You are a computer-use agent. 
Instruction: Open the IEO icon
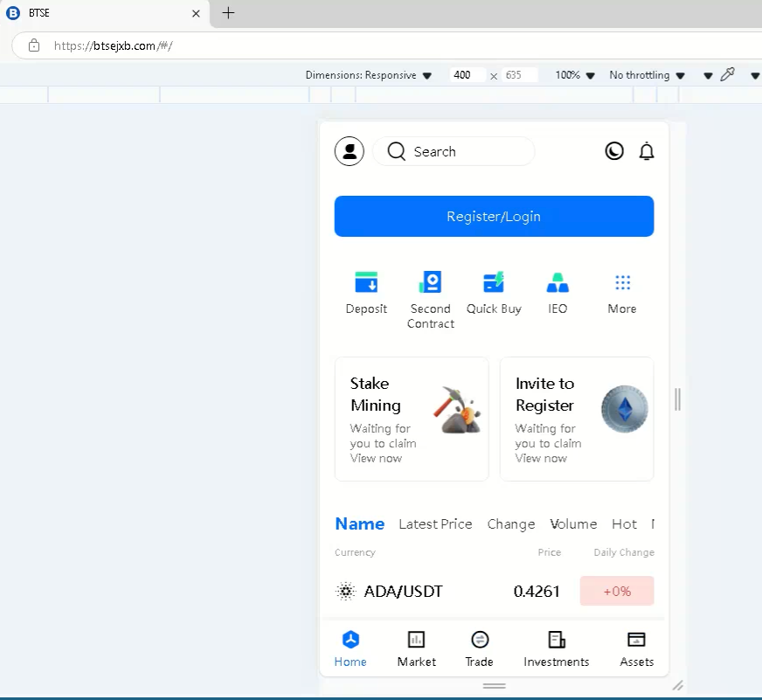pos(558,283)
